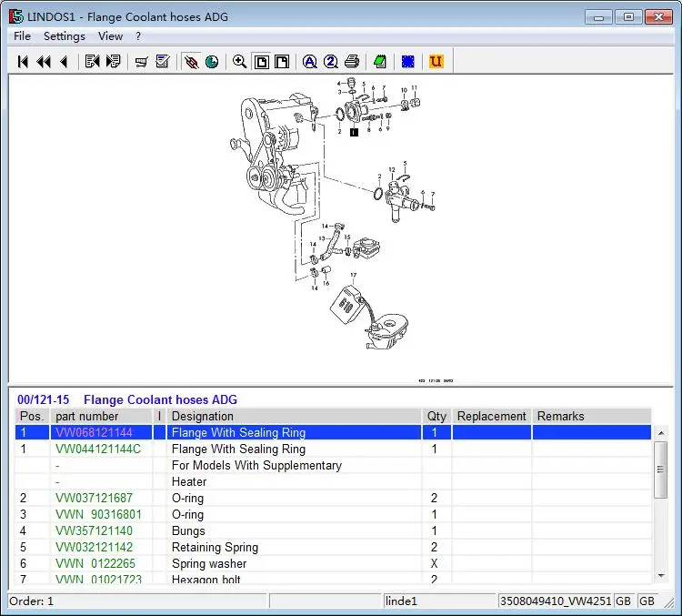Click position 17 in the parts diagram
Image resolution: width=682 pixels, height=616 pixels.
[x=353, y=275]
